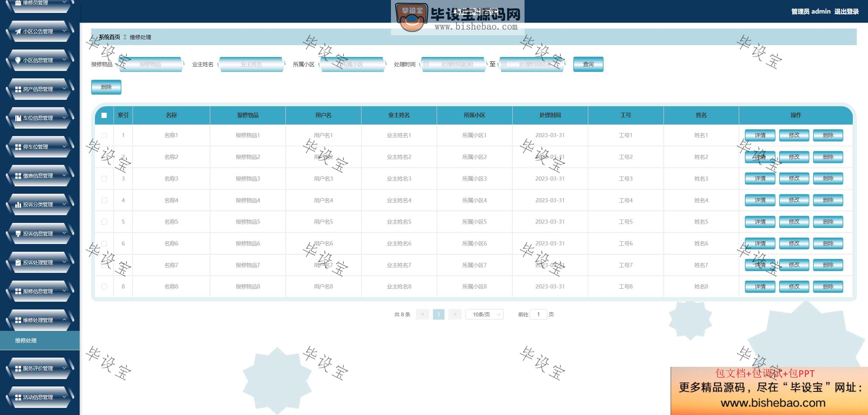Image resolution: width=868 pixels, height=415 pixels.
Task: Open the 投诉信息管理 menu
Action: pos(40,233)
